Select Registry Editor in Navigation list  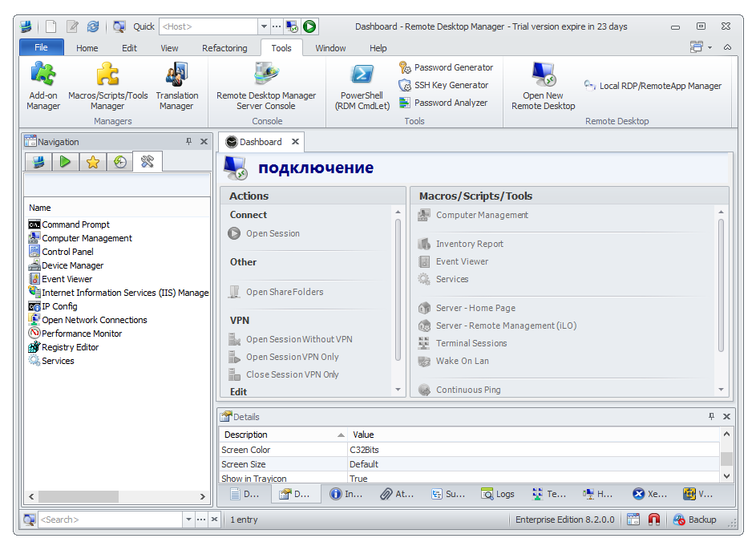63,347
